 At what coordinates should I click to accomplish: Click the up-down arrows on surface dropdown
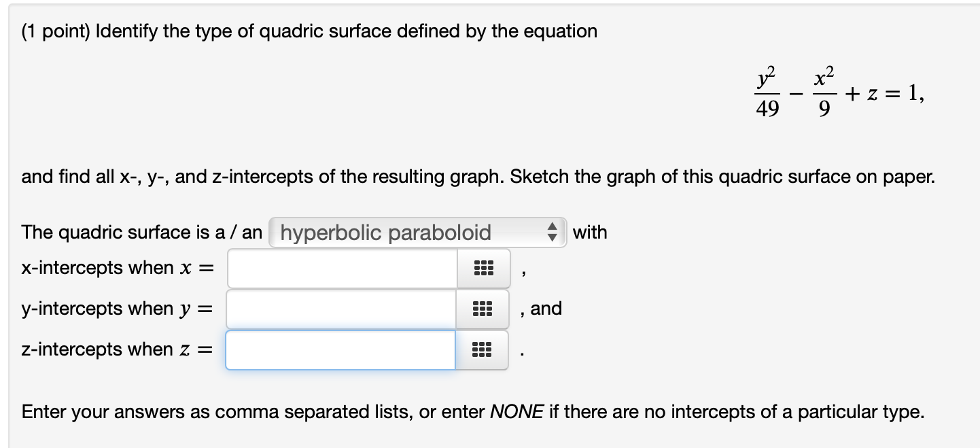(553, 232)
